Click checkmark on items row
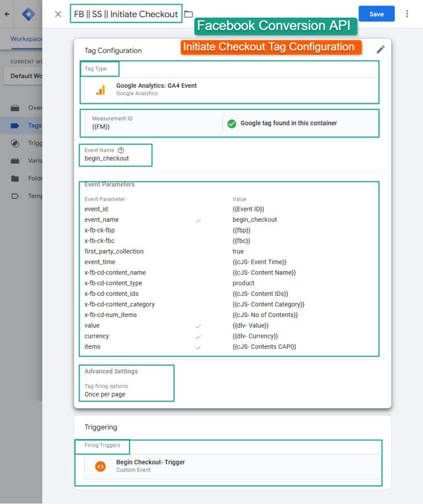Image resolution: width=423 pixels, height=504 pixels. pos(198,347)
